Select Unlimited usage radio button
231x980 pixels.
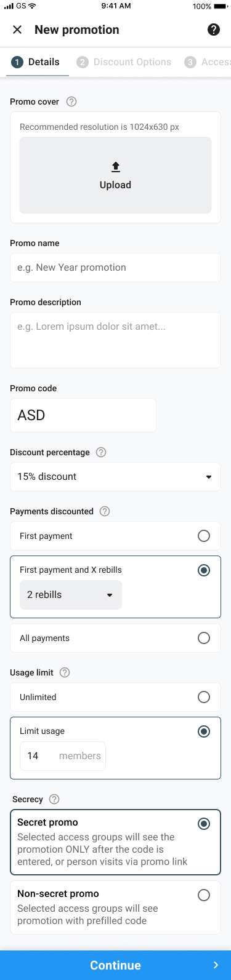(x=203, y=697)
